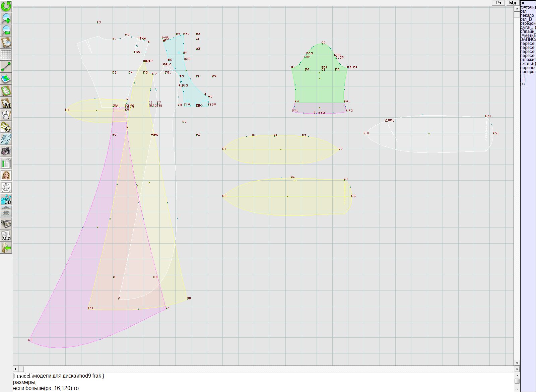Click the jacket sketch icon
This screenshot has height=392, width=536.
coord(6,187)
